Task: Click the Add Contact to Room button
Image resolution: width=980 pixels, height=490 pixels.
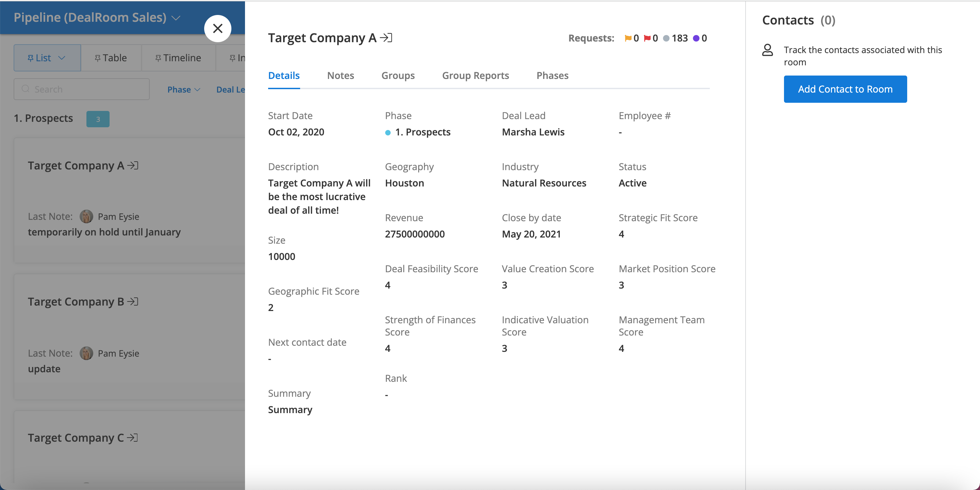Action: click(845, 88)
